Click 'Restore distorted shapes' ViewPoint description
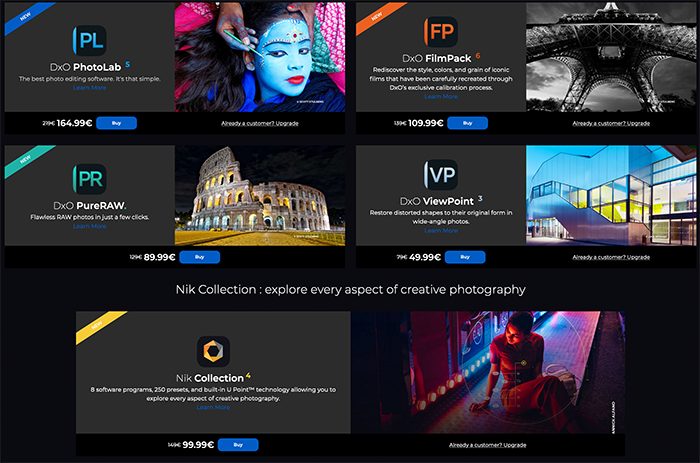The width and height of the screenshot is (700, 463). [441, 217]
